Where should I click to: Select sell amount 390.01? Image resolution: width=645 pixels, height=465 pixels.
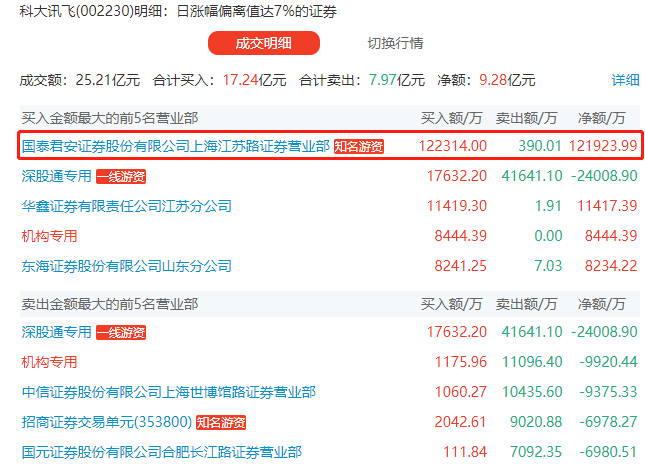click(540, 146)
